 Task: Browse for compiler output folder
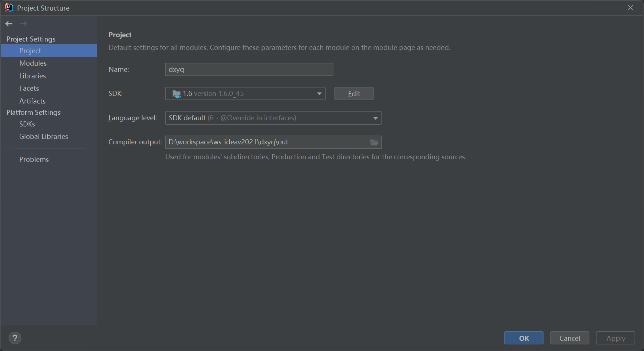(x=374, y=142)
